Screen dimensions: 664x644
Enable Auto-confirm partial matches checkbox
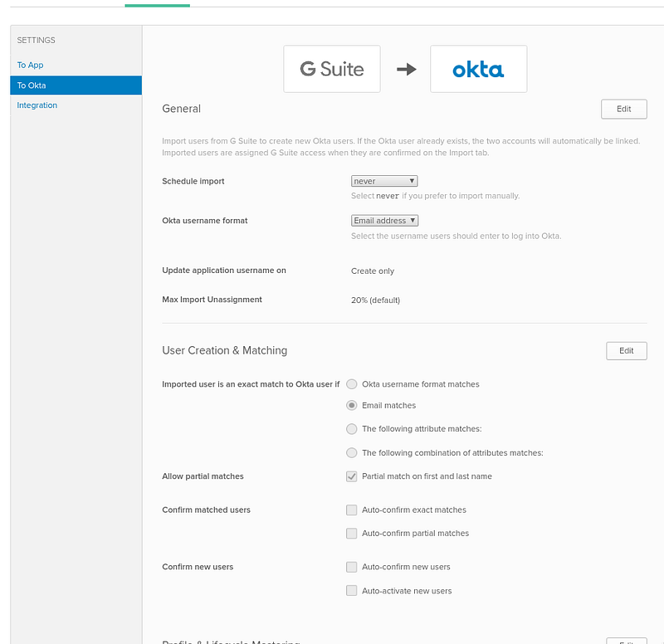(351, 533)
